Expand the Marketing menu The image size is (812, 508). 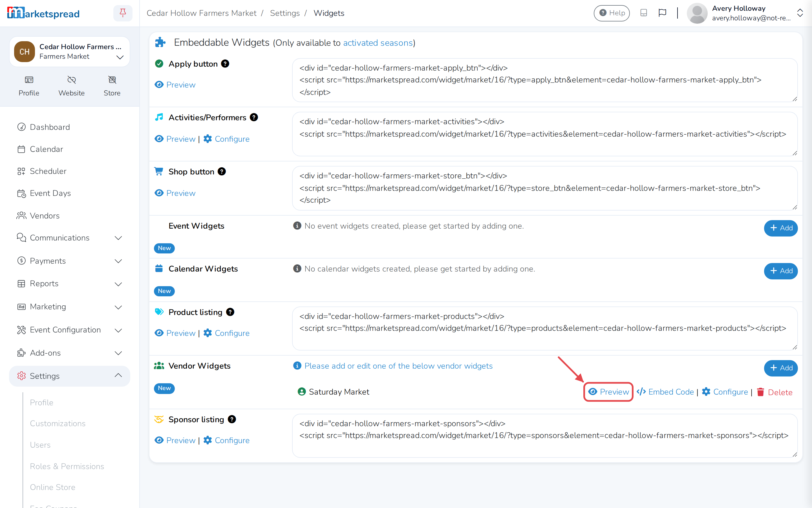point(69,307)
